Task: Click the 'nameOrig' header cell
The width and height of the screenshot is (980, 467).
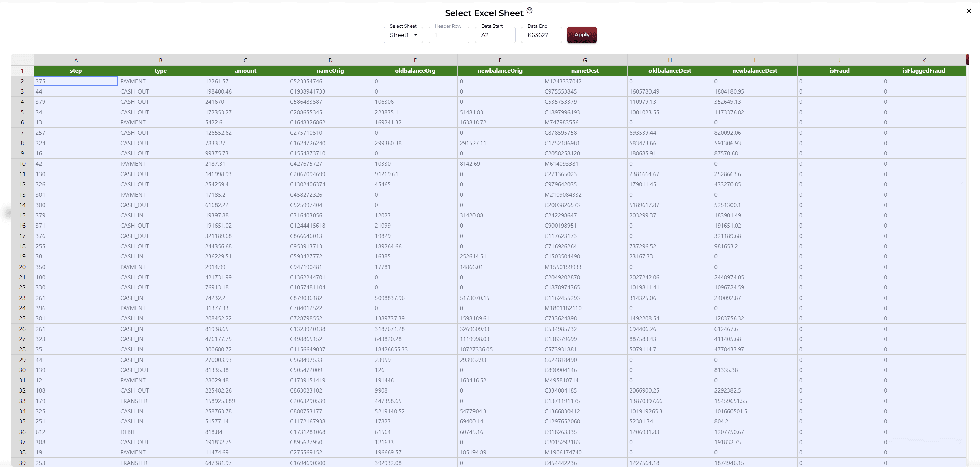Action: pyautogui.click(x=330, y=71)
